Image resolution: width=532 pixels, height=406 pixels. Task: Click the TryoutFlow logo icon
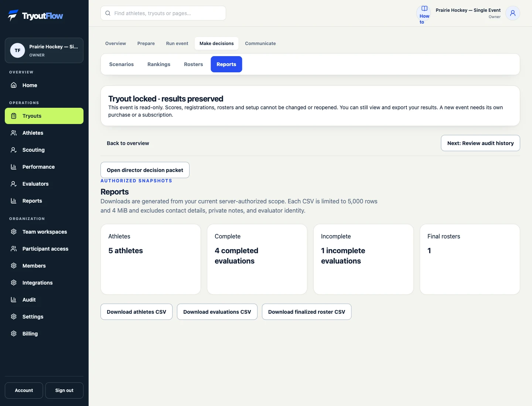click(x=13, y=16)
